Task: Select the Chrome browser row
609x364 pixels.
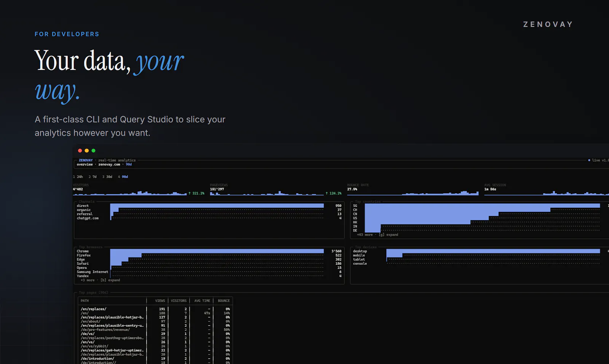Action: tap(209, 251)
